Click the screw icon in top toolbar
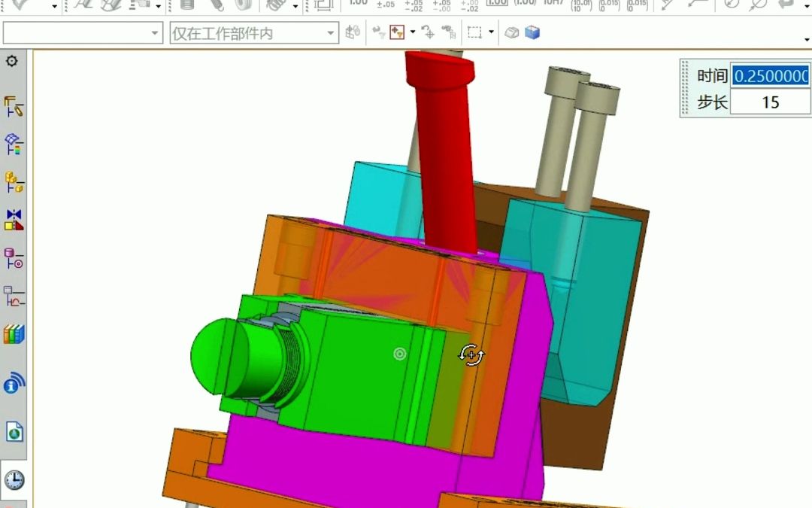Screen dimensions: 812x508 [216, 5]
